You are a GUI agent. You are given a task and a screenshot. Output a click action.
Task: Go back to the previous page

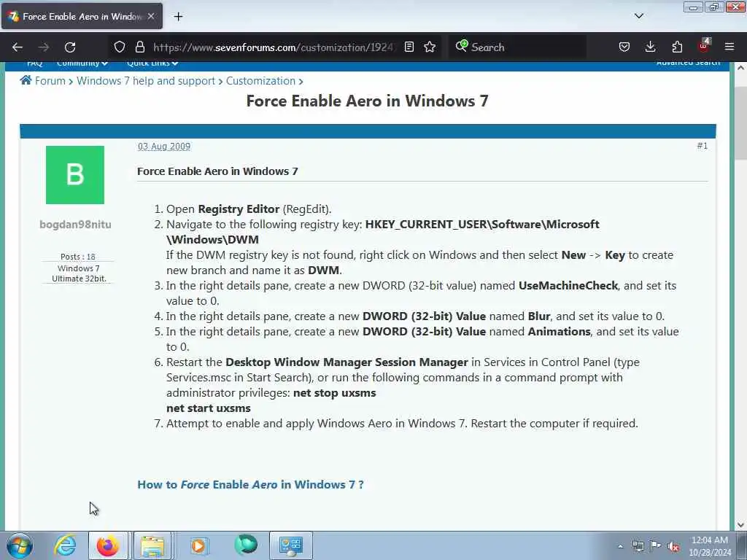(18, 47)
